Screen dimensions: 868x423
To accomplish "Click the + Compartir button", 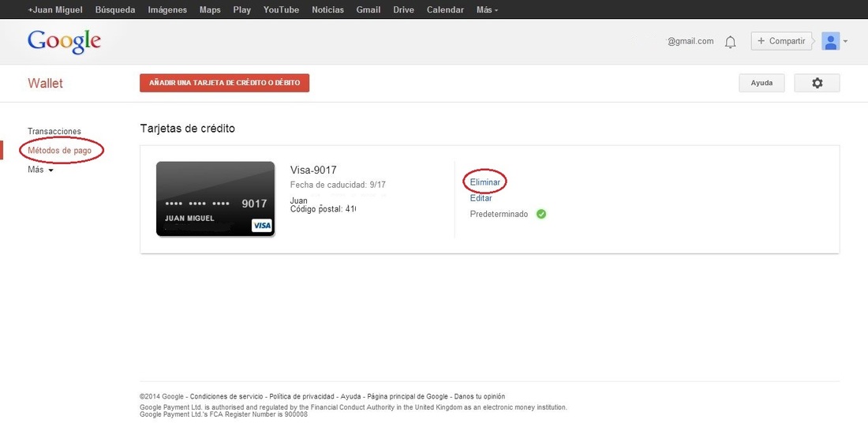I will [781, 41].
